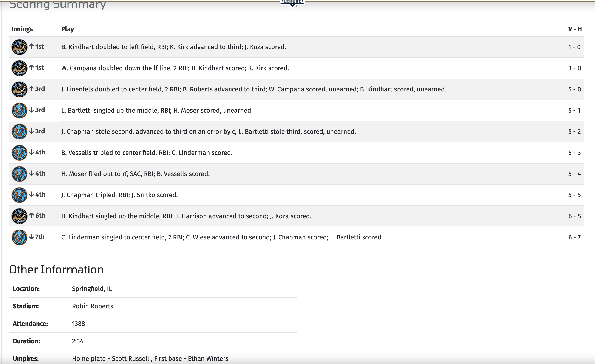Click the Duration label
Screen dimensions: 595x364
click(x=26, y=341)
